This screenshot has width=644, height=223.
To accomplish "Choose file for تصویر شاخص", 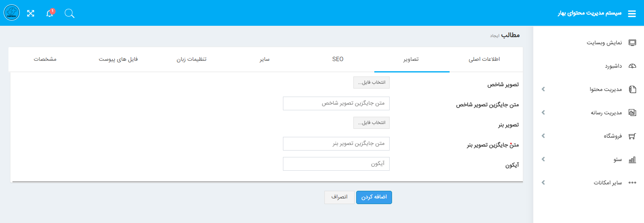I will click(372, 83).
